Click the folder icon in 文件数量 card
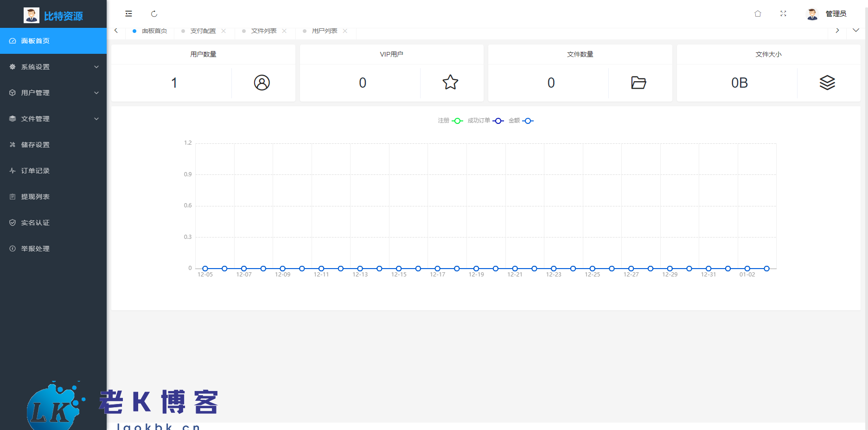This screenshot has width=868, height=430. [x=638, y=83]
